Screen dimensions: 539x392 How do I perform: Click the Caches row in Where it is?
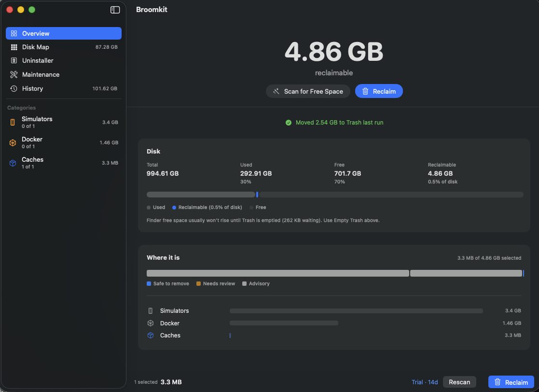[334, 335]
